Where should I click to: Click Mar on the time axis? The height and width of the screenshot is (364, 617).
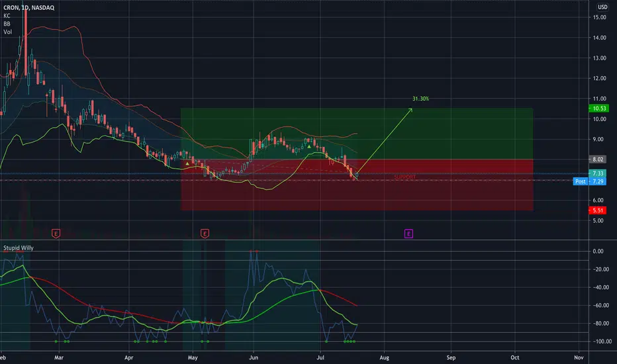coord(59,357)
